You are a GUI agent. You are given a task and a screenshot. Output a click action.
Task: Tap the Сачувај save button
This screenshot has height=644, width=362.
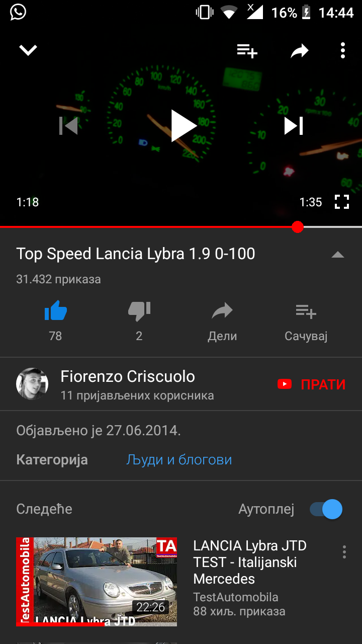pos(306,321)
